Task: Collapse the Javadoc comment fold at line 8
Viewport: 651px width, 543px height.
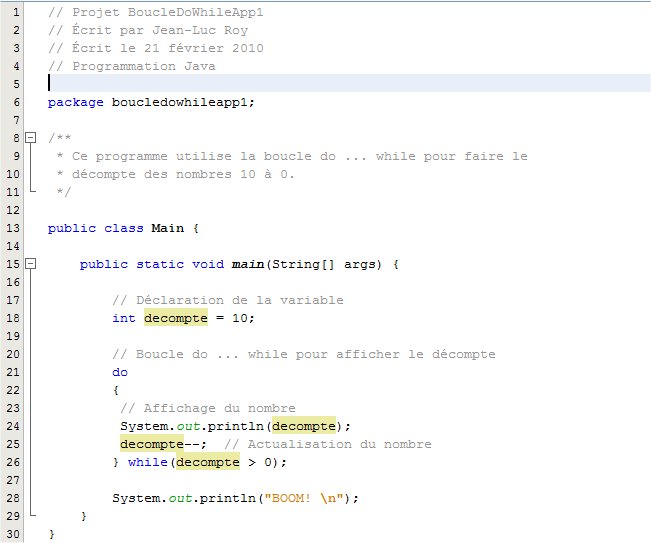Action: click(31, 137)
